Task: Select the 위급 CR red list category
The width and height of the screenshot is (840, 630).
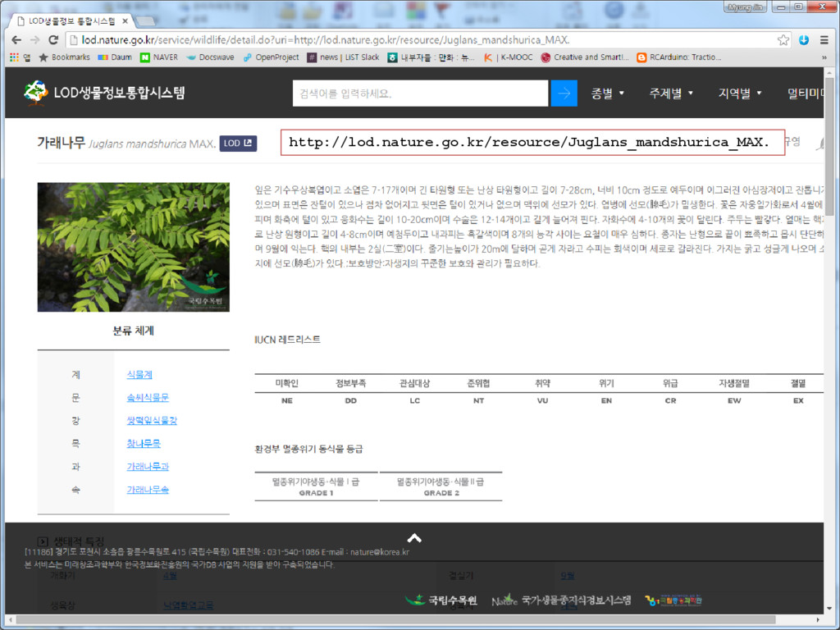Action: coord(670,391)
